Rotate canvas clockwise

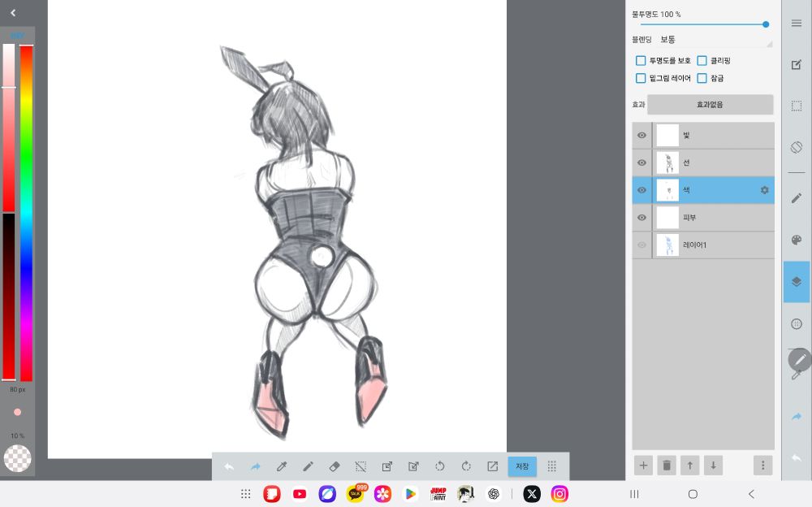coord(466,466)
